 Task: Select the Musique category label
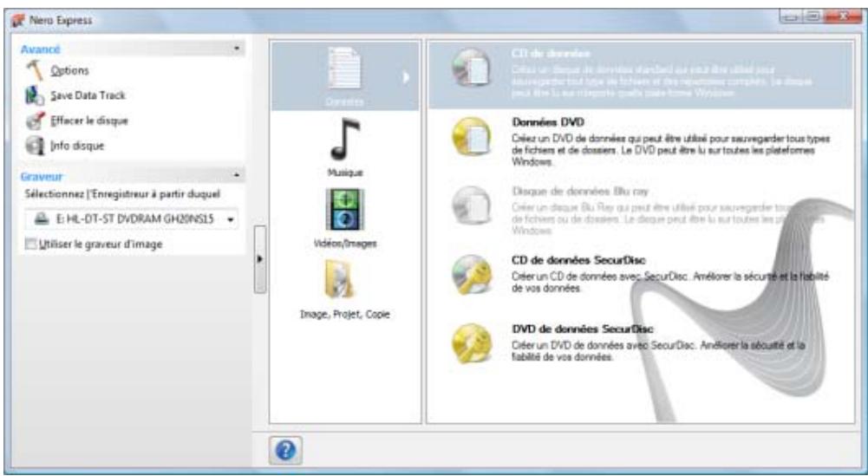click(x=345, y=173)
